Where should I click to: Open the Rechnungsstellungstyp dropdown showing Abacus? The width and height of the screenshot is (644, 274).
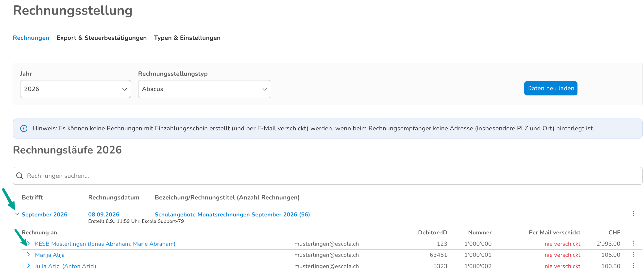pyautogui.click(x=204, y=89)
